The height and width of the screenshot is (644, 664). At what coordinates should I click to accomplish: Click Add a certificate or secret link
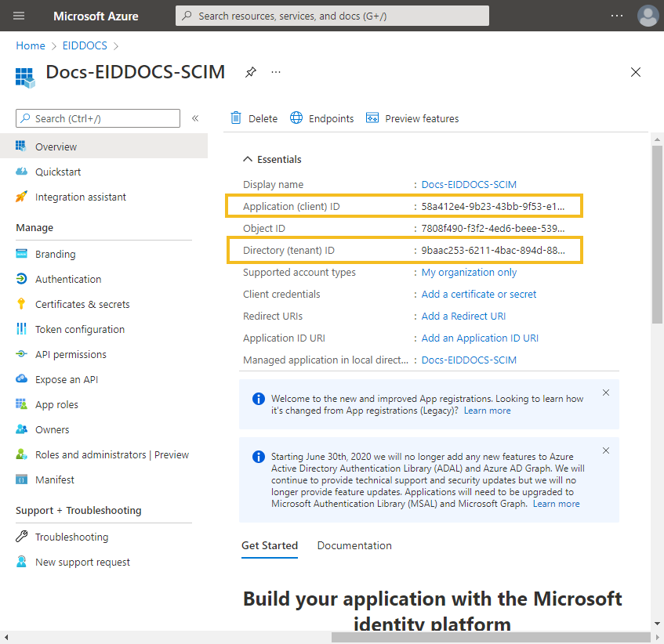pos(479,294)
